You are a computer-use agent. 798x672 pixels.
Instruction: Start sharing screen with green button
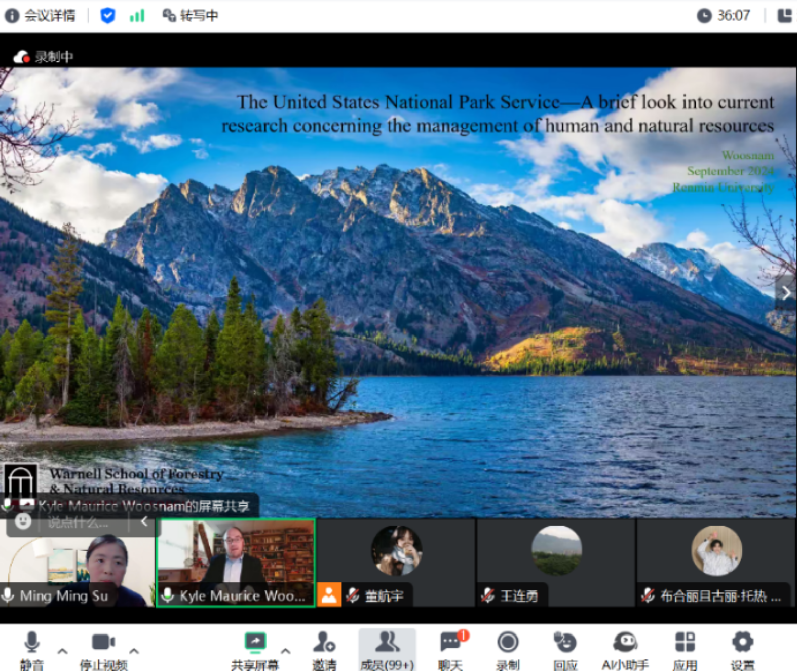tap(255, 643)
